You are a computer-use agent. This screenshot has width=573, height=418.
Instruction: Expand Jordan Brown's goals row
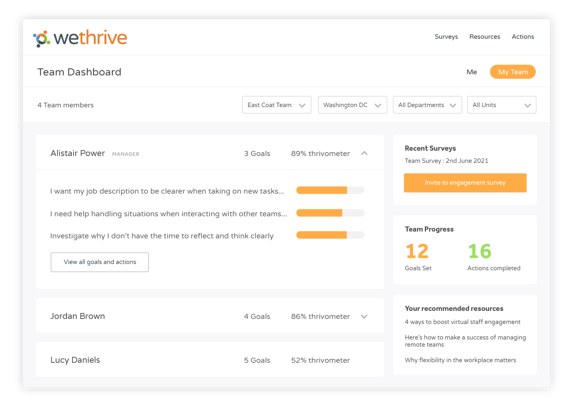coord(364,316)
